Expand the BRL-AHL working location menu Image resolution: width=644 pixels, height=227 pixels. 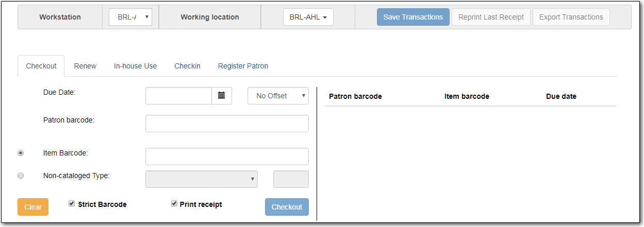[x=308, y=17]
